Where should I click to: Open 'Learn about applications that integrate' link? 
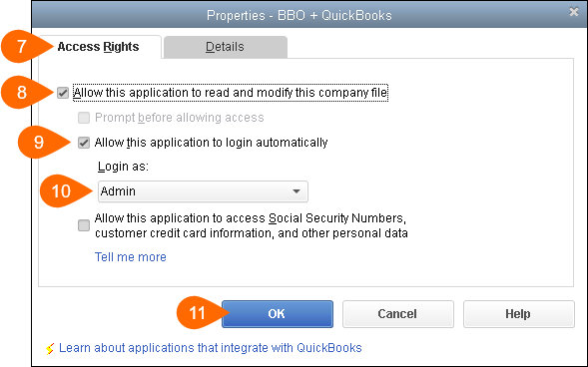[x=210, y=348]
